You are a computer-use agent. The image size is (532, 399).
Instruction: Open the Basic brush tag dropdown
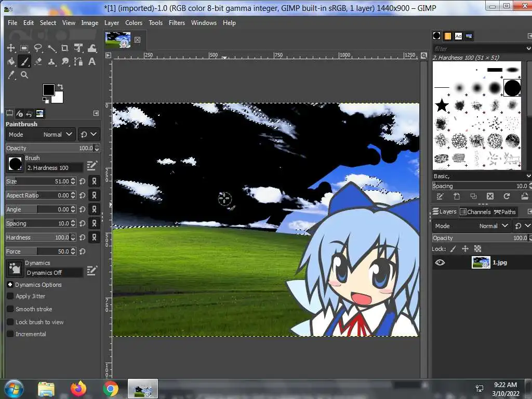pos(528,176)
